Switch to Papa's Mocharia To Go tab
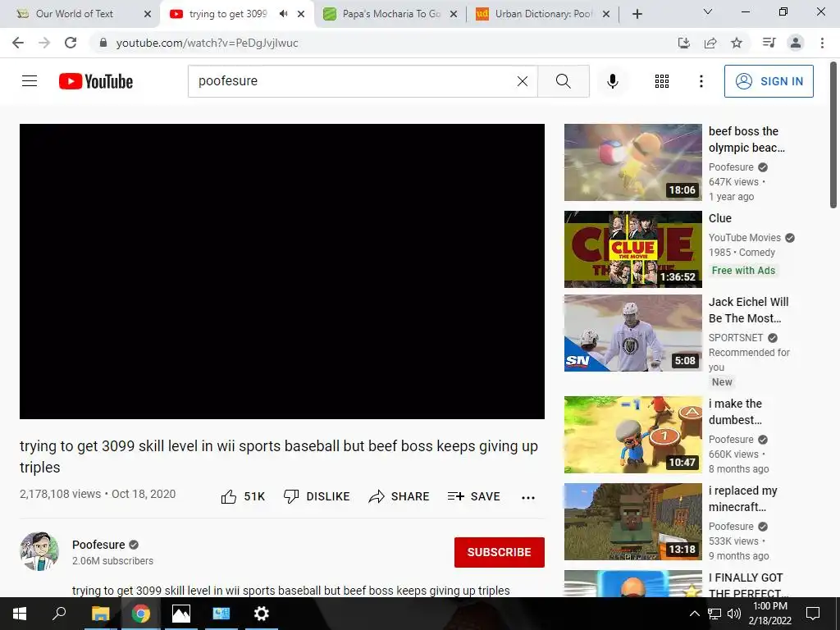 [x=391, y=14]
